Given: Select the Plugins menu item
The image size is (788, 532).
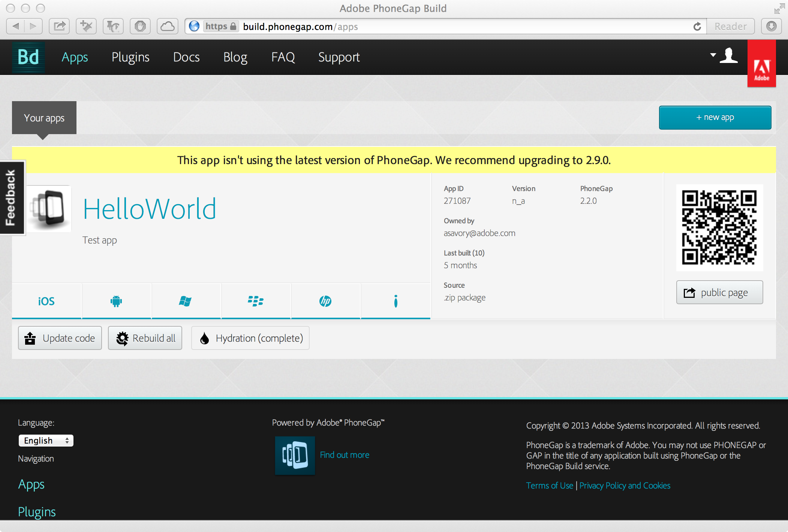Looking at the screenshot, I should tap(130, 57).
